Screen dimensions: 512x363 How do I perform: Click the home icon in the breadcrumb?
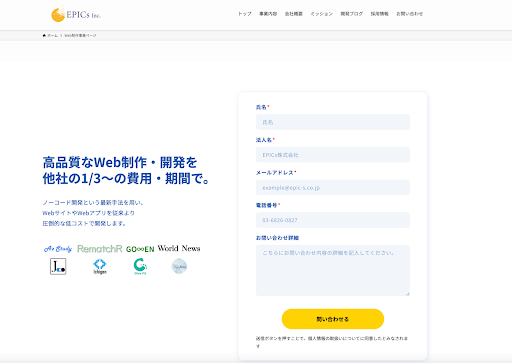tap(44, 35)
